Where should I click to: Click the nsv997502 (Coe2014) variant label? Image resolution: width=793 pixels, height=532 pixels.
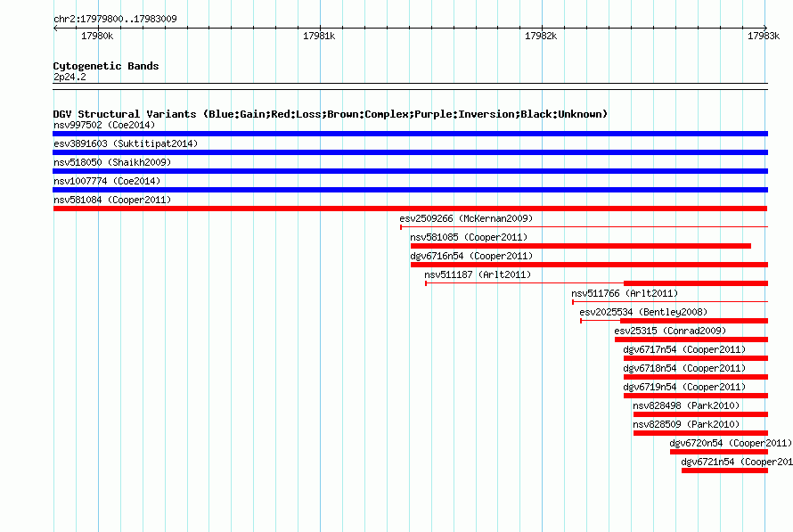104,125
